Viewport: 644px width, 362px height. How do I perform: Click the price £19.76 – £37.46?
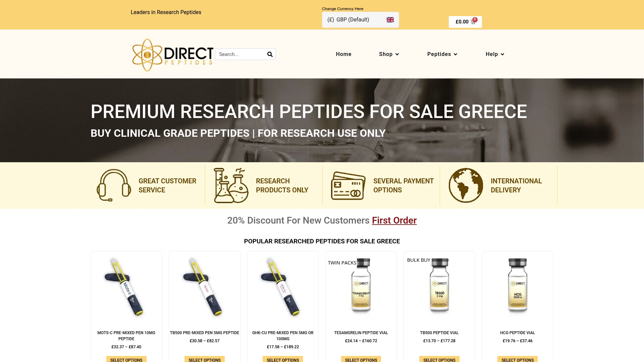pos(518,341)
